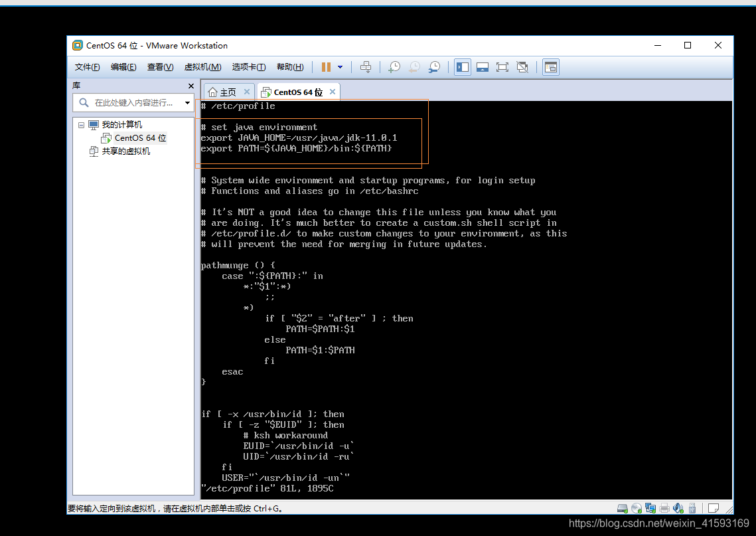Click the network adapter status icon

pyautogui.click(x=650, y=508)
